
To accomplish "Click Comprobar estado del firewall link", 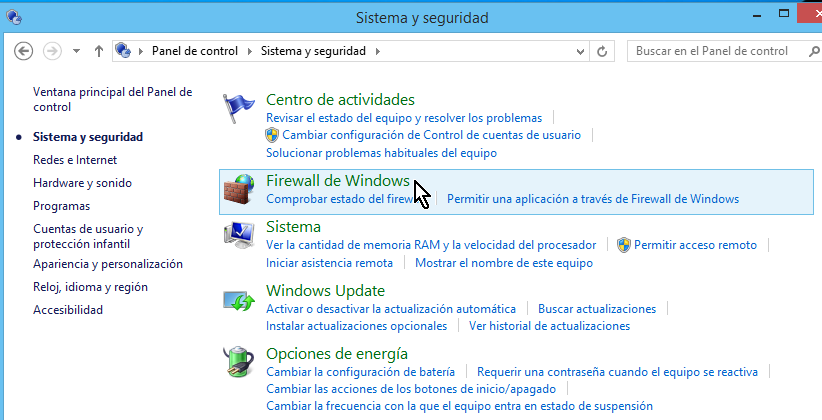I will [342, 199].
